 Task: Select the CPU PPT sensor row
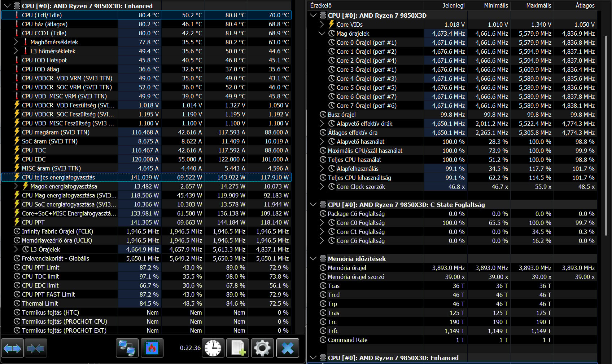(x=33, y=222)
